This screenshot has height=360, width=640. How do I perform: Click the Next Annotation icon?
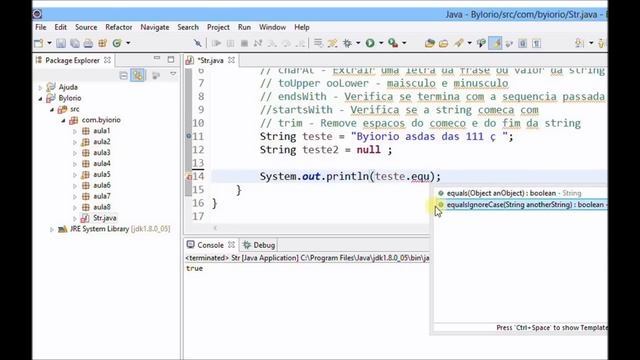tap(580, 43)
